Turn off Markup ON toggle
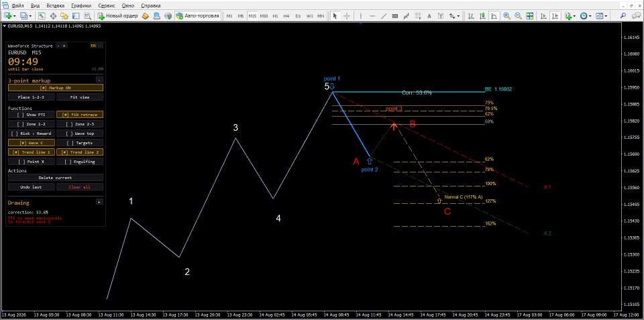This screenshot has height=320, width=644. 56,88
